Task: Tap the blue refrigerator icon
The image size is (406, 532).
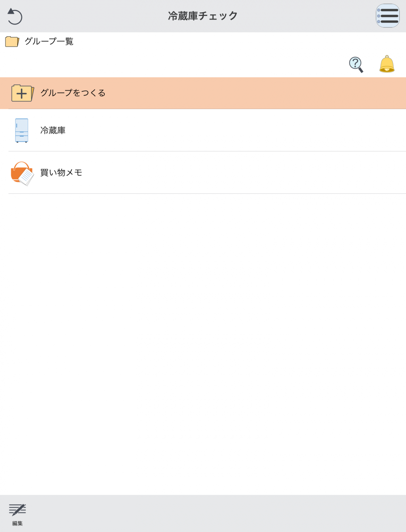Action: pos(22,130)
